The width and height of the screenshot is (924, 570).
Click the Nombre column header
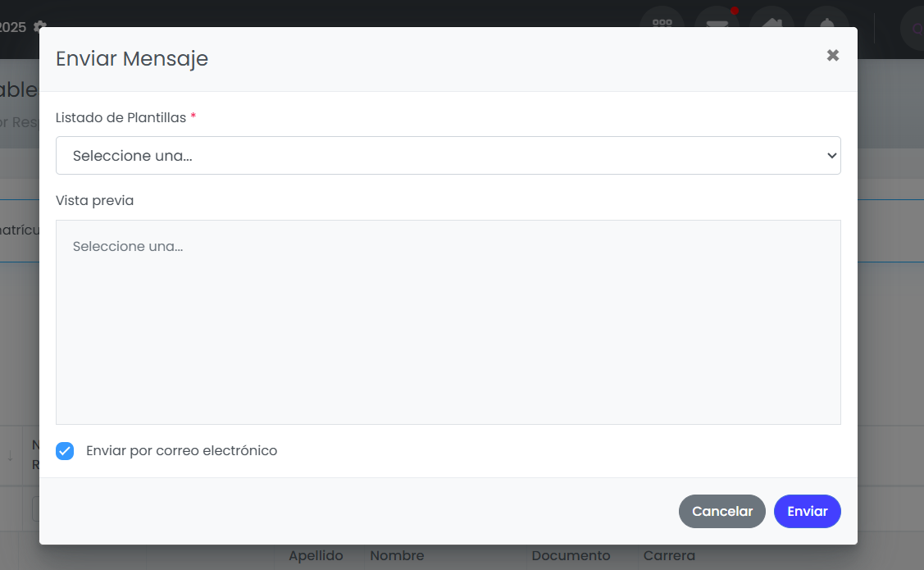coord(397,556)
